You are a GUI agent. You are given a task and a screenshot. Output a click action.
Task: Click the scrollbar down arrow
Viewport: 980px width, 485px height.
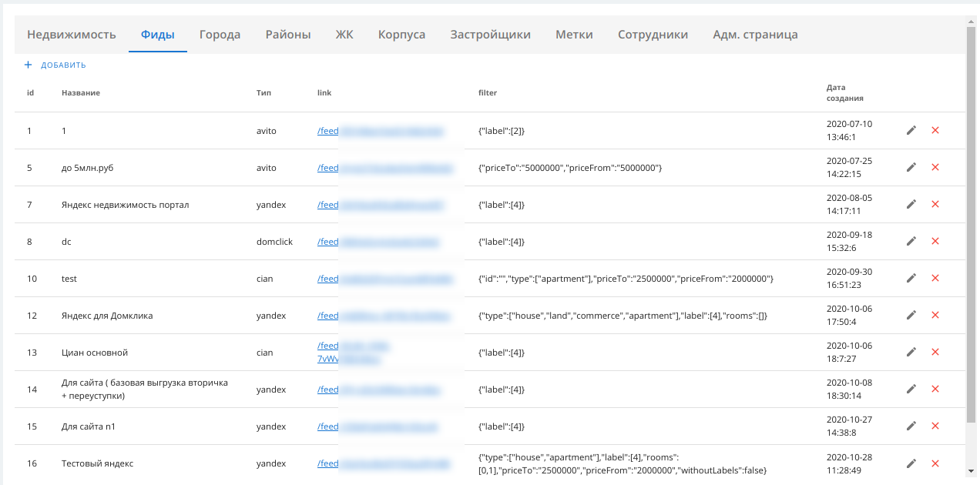coord(971,471)
